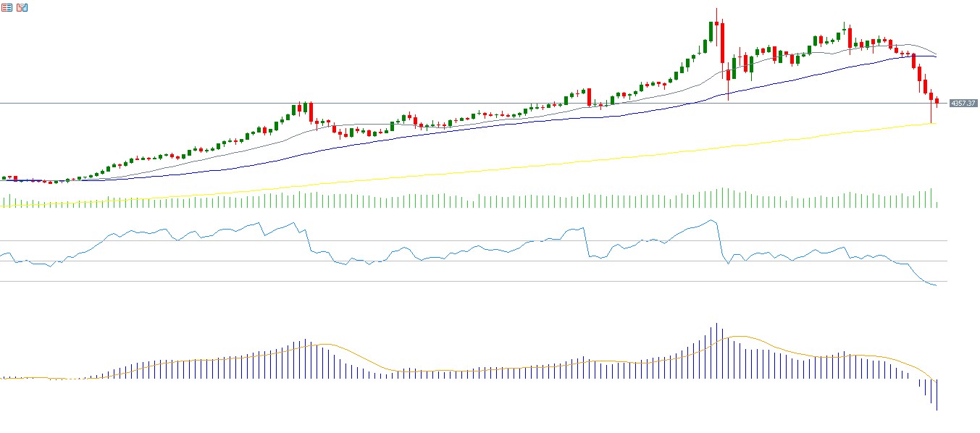Image resolution: width=980 pixels, height=433 pixels.
Task: Click the red-and-blue trade panels icon
Action: (x=22, y=7)
